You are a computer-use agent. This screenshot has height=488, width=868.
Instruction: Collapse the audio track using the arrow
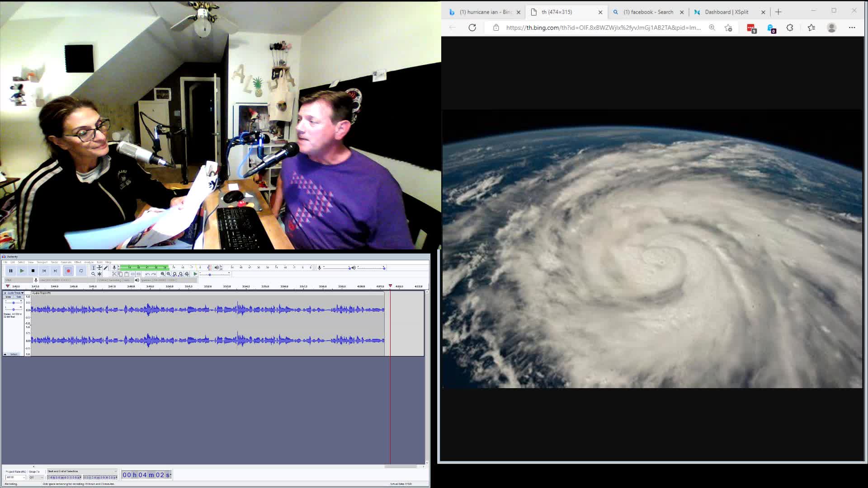5,354
